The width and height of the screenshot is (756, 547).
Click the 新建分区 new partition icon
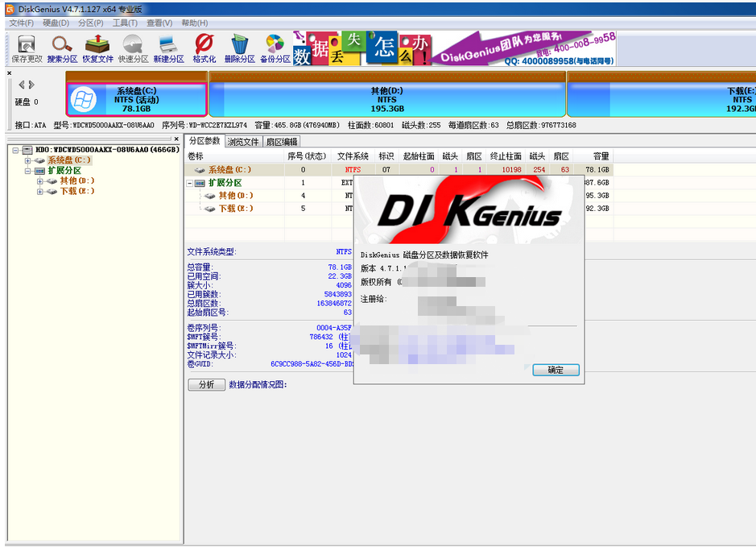(169, 48)
